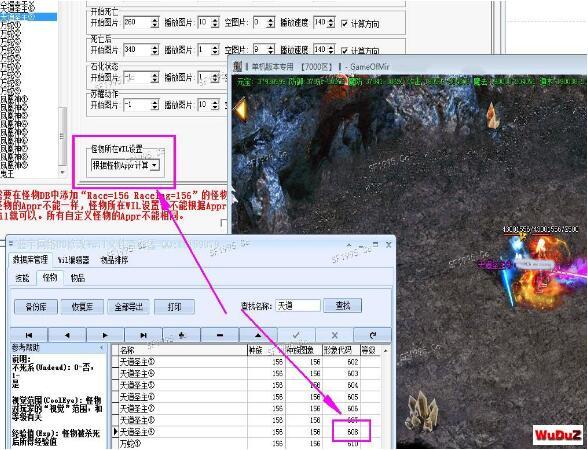Go to next record in navigator
The image size is (588, 450).
[x=105, y=335]
